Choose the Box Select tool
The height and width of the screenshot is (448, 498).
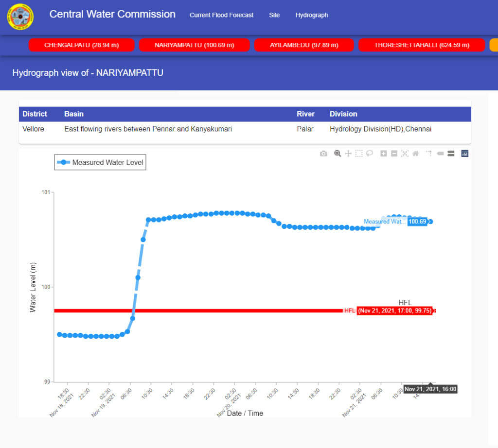point(359,154)
